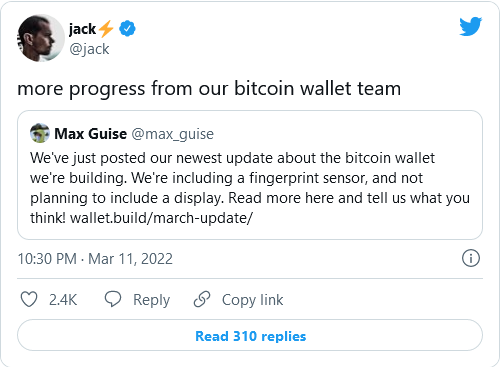Click the 2.4K likes count
The height and width of the screenshot is (367, 500).
[x=63, y=300]
